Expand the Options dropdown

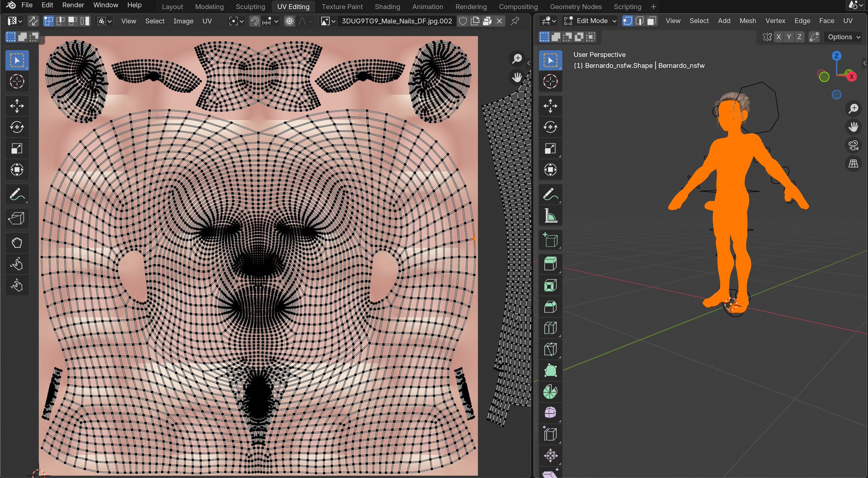pos(843,37)
